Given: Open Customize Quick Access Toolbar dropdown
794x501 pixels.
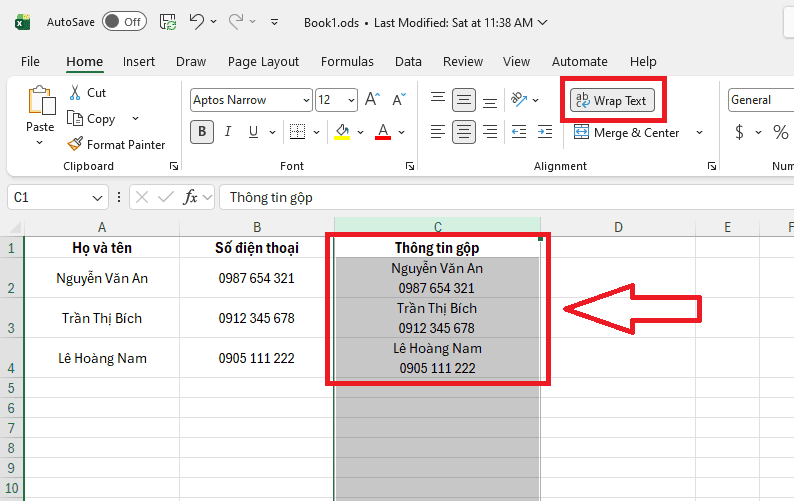Looking at the screenshot, I should [274, 22].
